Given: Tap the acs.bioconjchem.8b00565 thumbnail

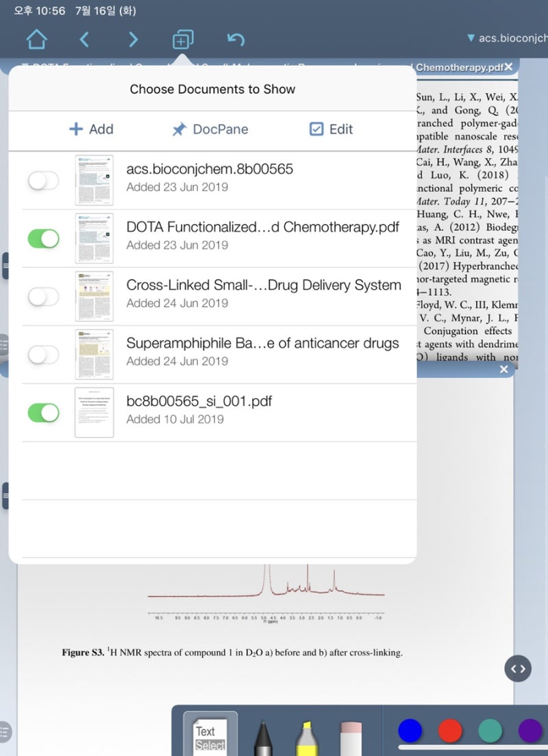Looking at the screenshot, I should pyautogui.click(x=94, y=180).
